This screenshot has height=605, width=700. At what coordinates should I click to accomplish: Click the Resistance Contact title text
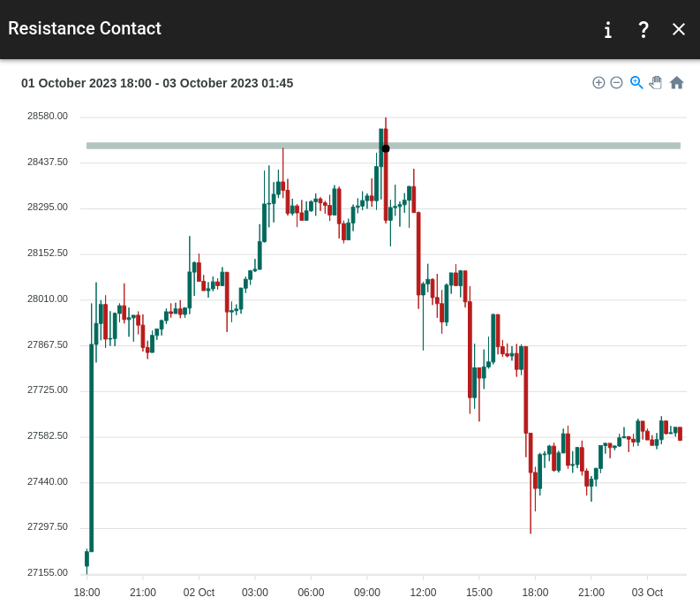(85, 28)
